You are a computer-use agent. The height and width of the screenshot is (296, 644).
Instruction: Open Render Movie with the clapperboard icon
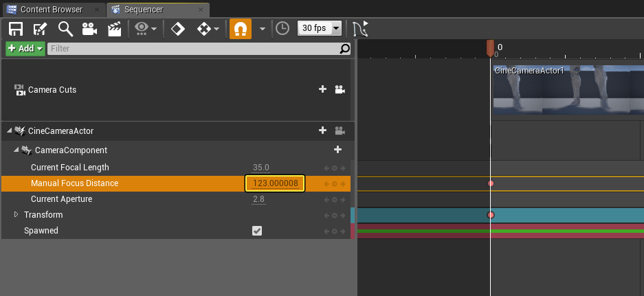114,29
